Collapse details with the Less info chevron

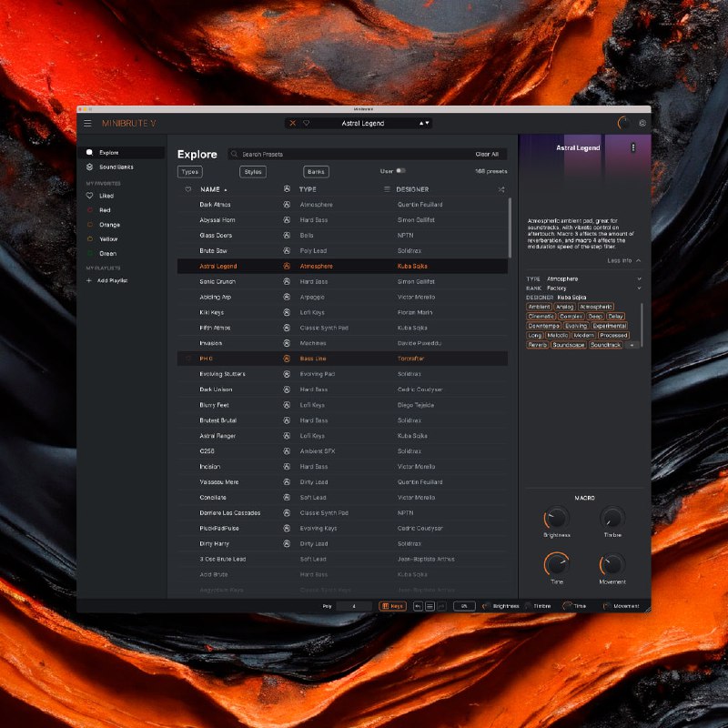[x=639, y=260]
